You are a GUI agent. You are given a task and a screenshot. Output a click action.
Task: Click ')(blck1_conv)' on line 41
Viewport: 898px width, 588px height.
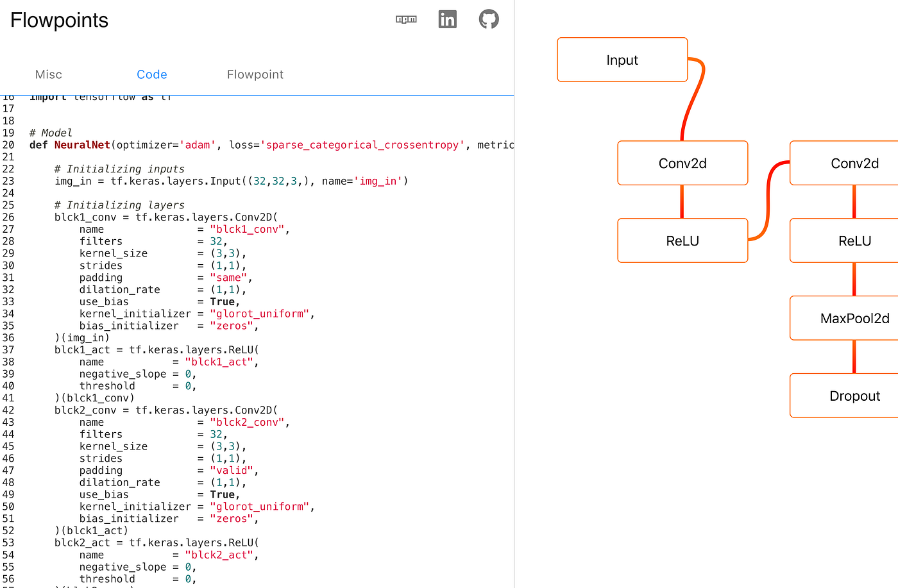(95, 398)
